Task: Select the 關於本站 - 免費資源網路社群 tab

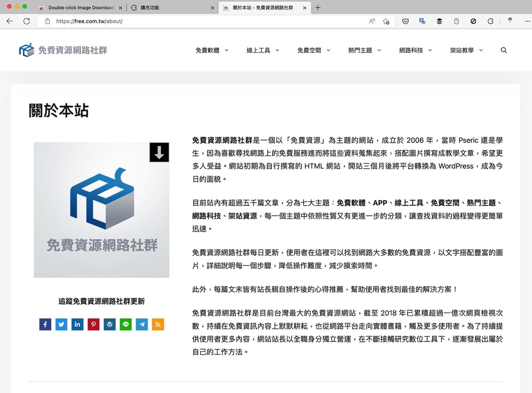Action: pyautogui.click(x=264, y=7)
